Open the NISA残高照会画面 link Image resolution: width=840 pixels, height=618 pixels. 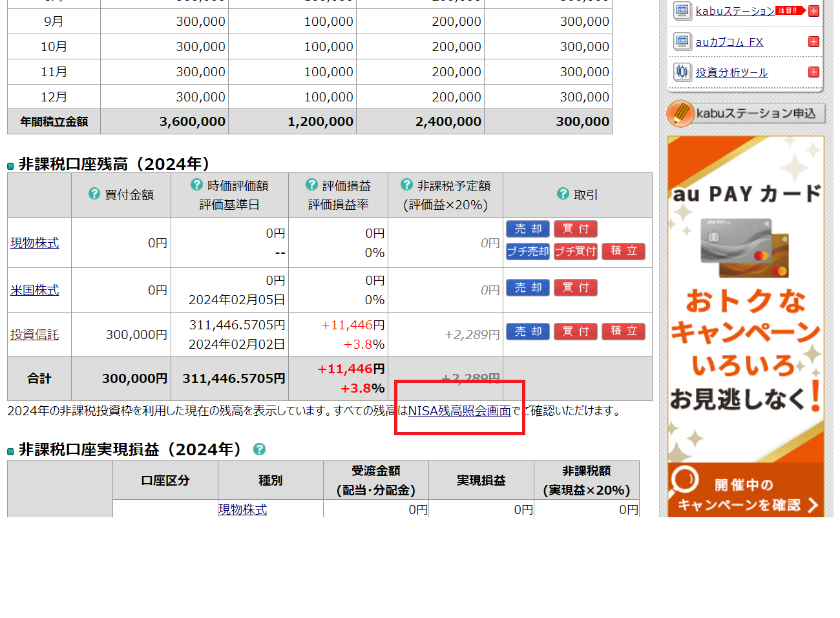point(459,411)
